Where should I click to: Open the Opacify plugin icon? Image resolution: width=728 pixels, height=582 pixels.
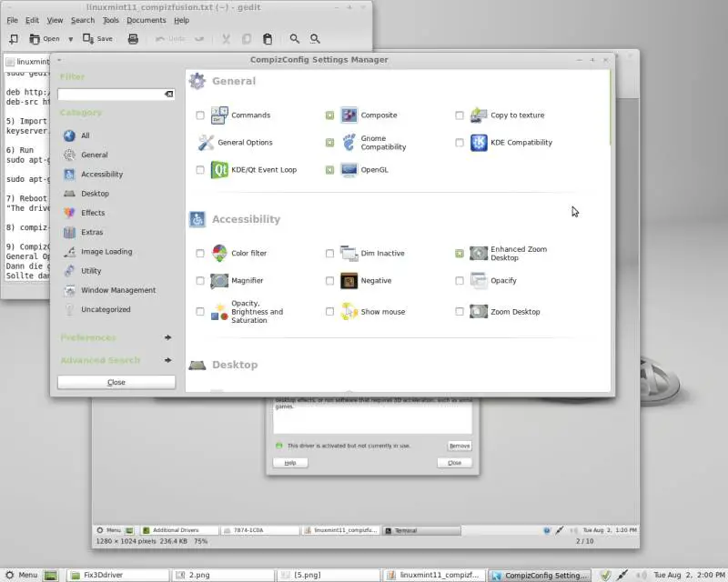pyautogui.click(x=479, y=281)
